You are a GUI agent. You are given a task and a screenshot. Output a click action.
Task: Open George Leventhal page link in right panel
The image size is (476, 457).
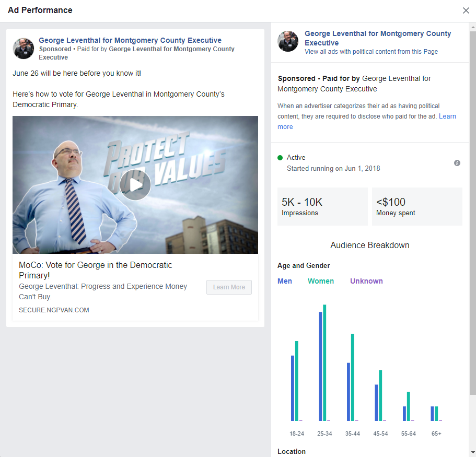pyautogui.click(x=378, y=38)
